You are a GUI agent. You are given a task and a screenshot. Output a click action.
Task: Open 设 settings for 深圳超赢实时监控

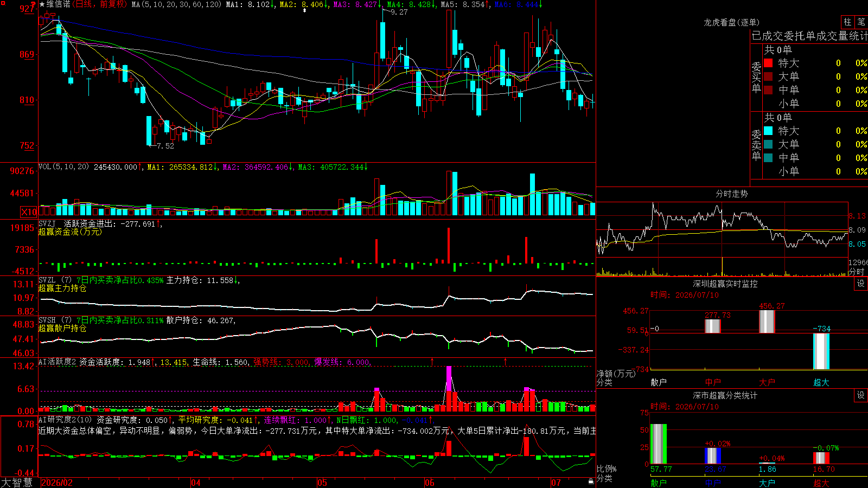861,284
